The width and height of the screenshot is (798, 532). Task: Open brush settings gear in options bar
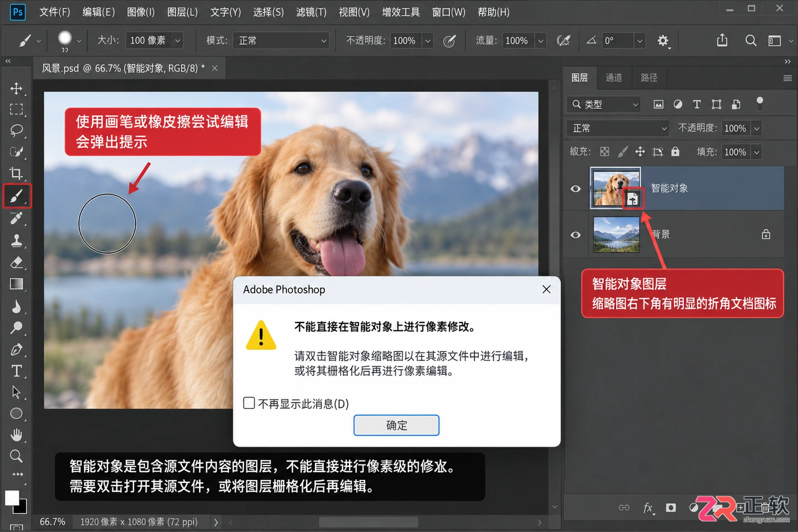pos(663,40)
